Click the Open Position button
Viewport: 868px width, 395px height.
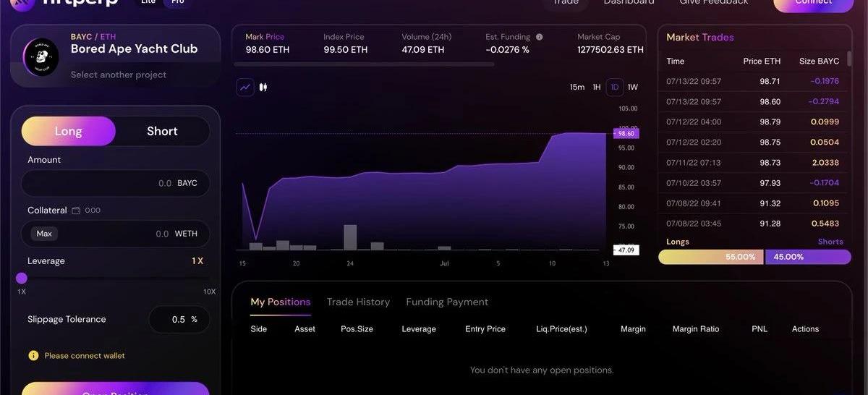[116, 389]
